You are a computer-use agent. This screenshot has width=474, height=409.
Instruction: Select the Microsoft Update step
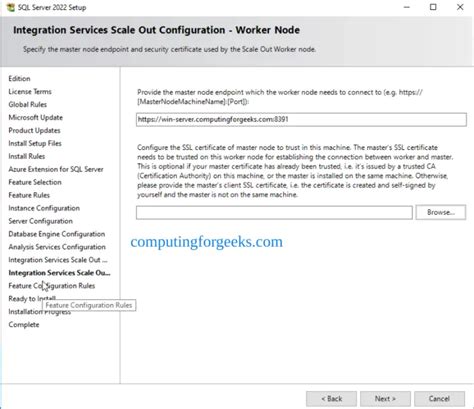pos(36,118)
